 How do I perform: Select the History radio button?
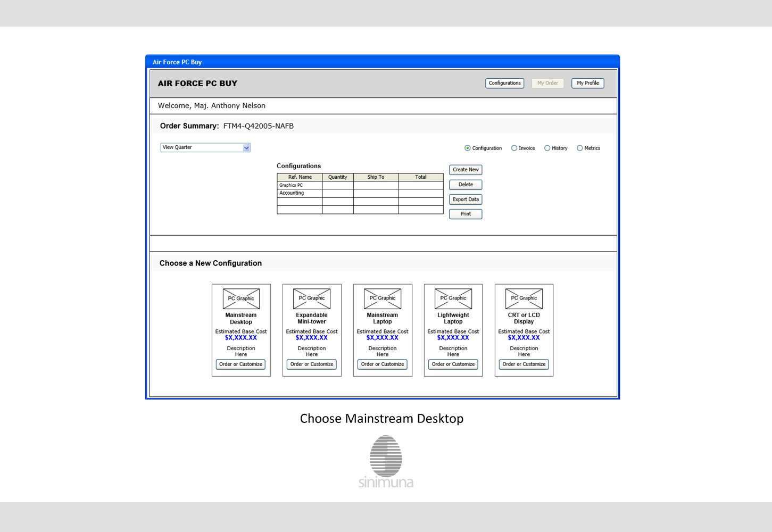point(547,148)
